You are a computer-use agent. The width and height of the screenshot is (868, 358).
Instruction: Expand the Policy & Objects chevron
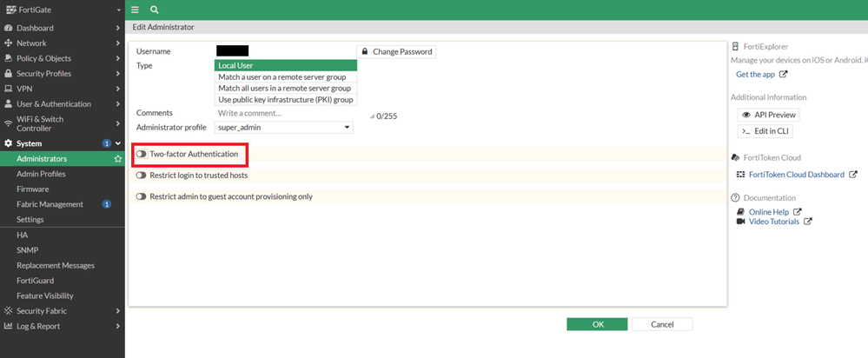tap(118, 58)
